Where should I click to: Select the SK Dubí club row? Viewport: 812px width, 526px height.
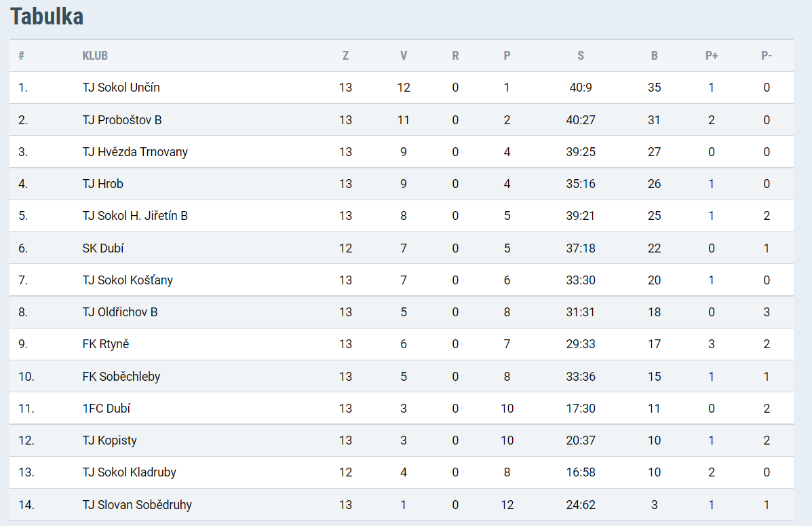tap(103, 248)
